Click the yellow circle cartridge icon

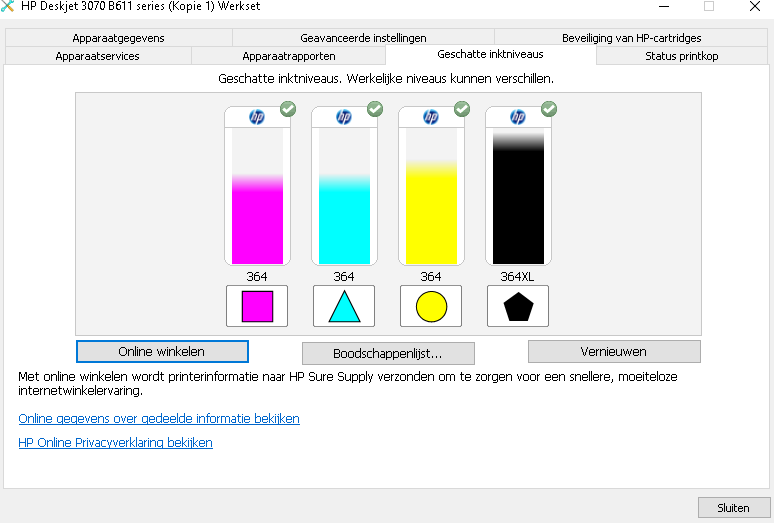(x=431, y=306)
